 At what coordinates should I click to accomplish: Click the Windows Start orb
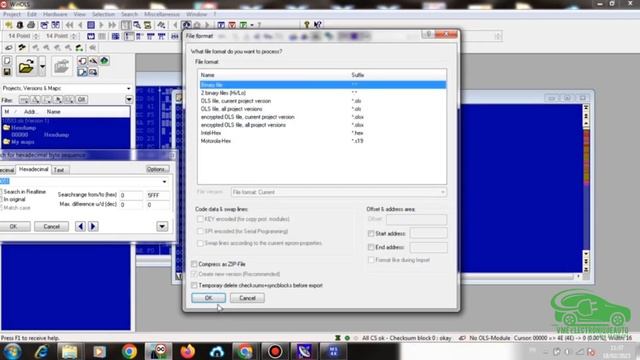coord(12,351)
